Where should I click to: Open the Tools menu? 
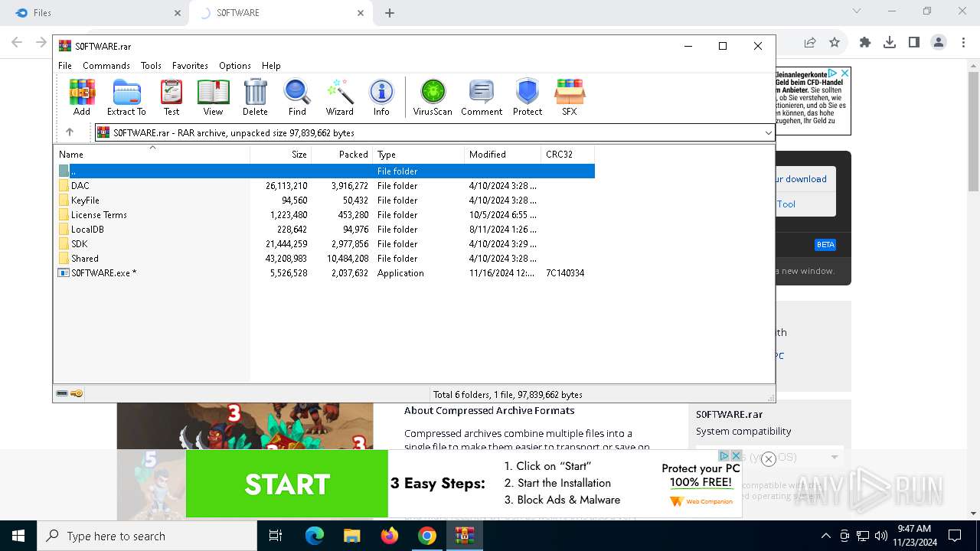pyautogui.click(x=151, y=66)
